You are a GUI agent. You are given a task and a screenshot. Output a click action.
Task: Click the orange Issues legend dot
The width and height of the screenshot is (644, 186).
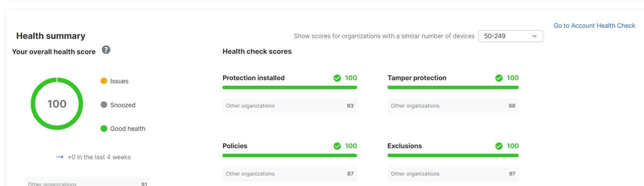pyautogui.click(x=104, y=81)
